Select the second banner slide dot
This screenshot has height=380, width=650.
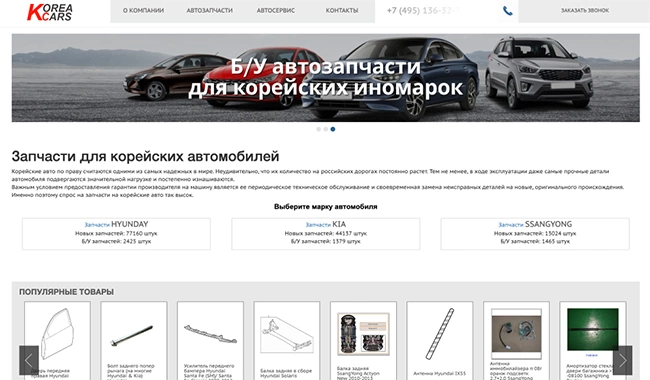pos(325,129)
